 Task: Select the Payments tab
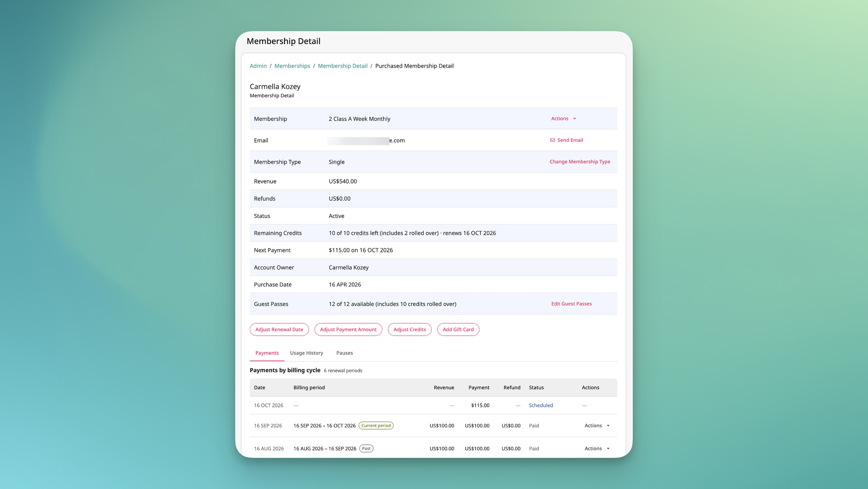[x=267, y=353]
